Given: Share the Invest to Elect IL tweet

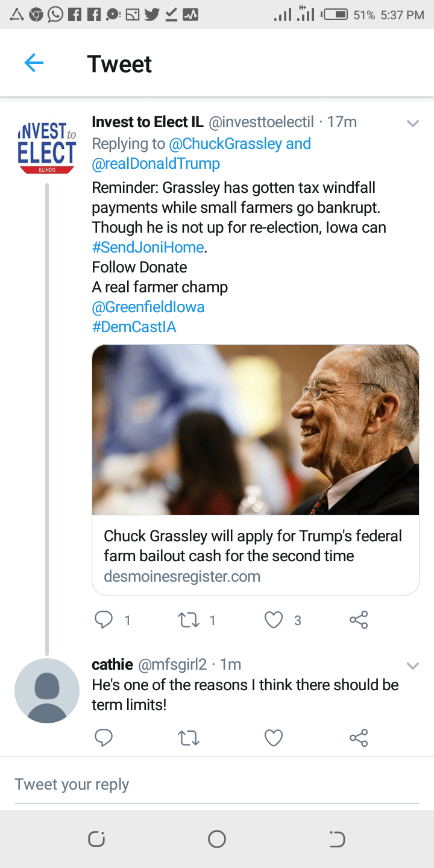Looking at the screenshot, I should [359, 620].
